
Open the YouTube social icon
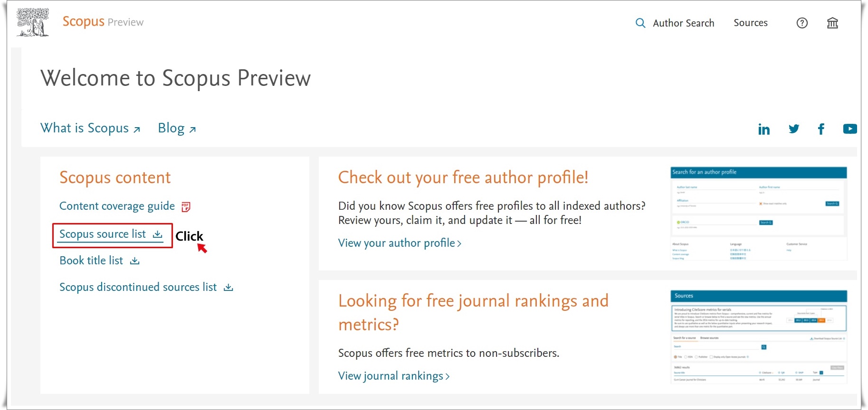[850, 129]
